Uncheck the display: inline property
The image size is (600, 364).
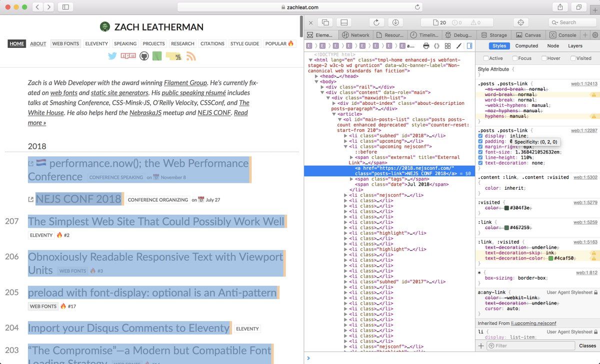pyautogui.click(x=481, y=136)
